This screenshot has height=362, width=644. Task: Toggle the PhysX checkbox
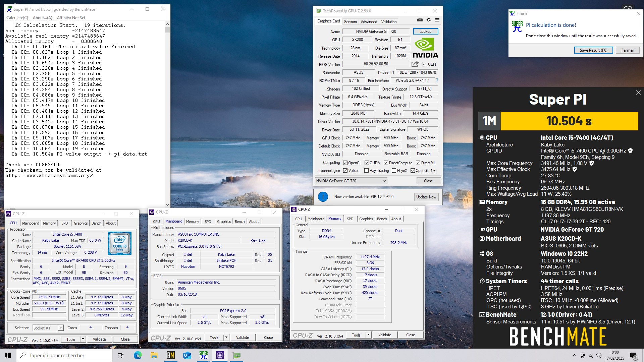[394, 171]
